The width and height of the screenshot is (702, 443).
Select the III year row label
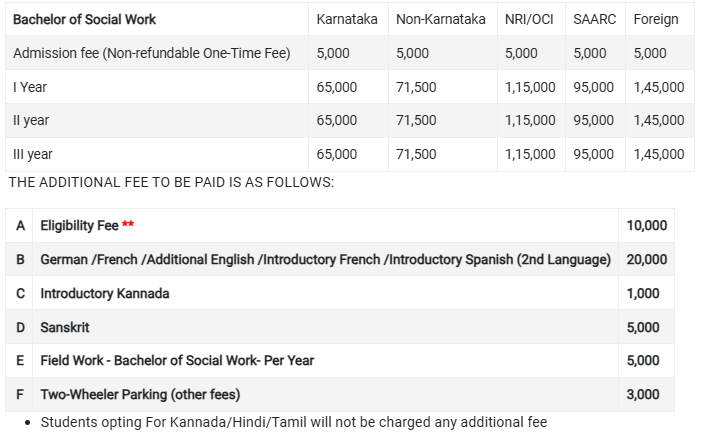pyautogui.click(x=32, y=154)
